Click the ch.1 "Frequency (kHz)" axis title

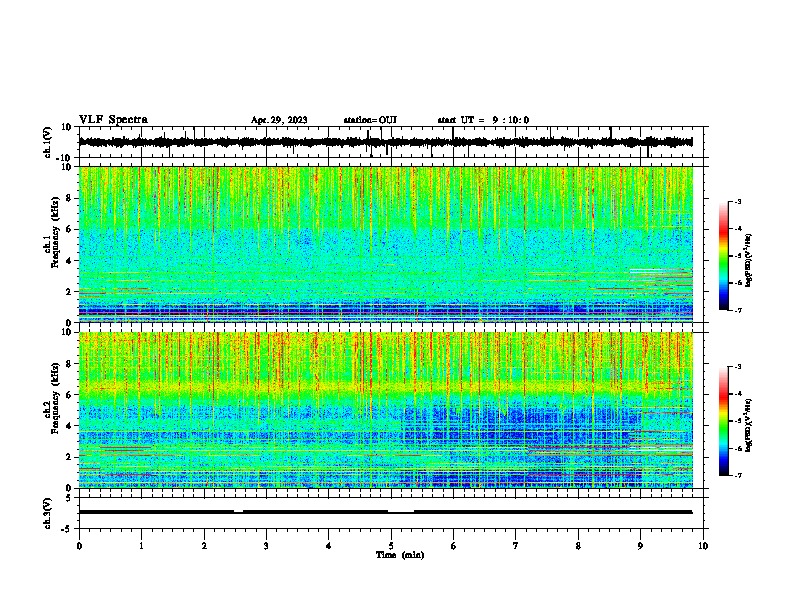point(55,233)
